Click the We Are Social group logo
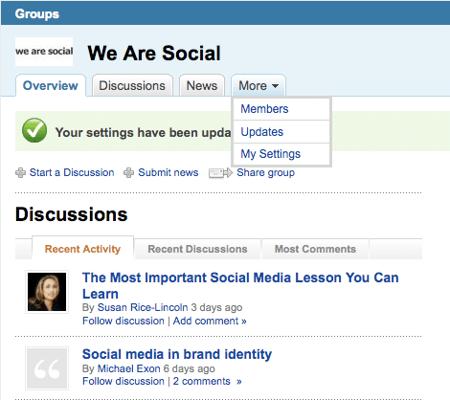 (44, 51)
